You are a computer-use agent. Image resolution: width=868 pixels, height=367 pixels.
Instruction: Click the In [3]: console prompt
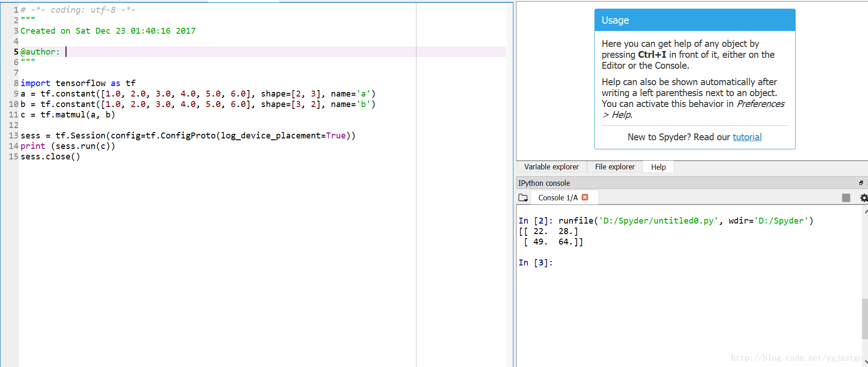pos(536,263)
